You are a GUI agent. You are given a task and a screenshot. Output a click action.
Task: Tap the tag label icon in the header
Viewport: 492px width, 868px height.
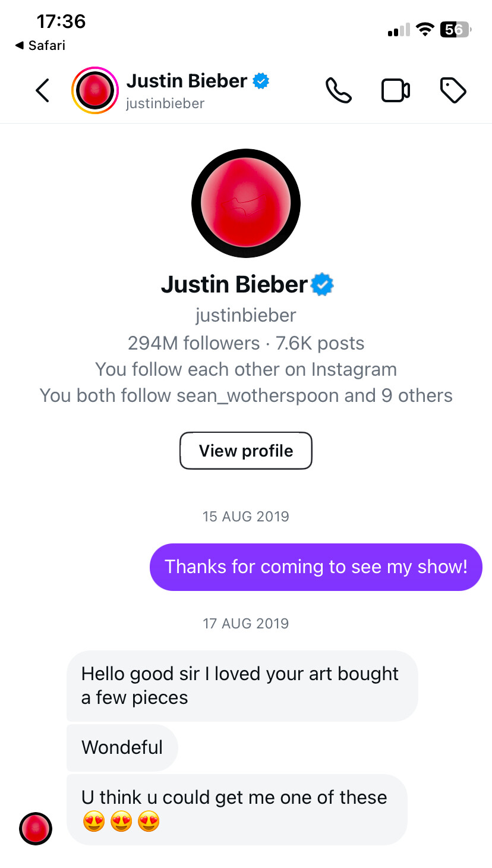pos(453,90)
